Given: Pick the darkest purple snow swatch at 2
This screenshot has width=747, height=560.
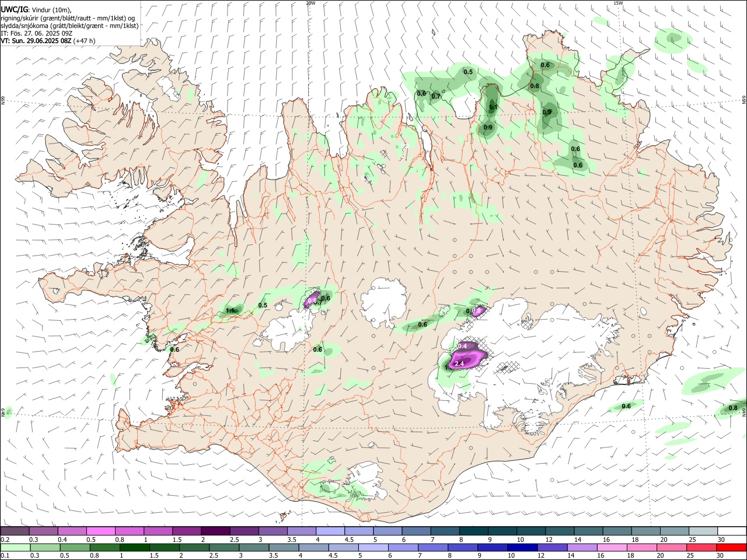Looking at the screenshot, I should click(215, 531).
